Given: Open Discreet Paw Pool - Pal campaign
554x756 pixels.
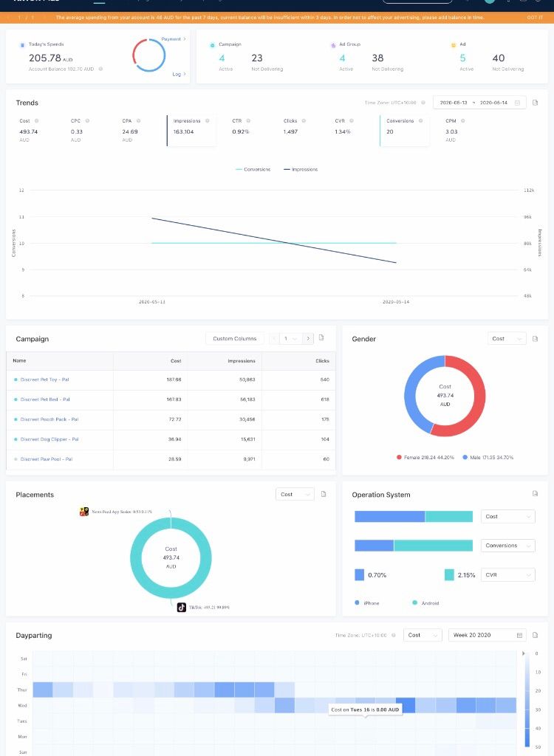Looking at the screenshot, I should 47,459.
